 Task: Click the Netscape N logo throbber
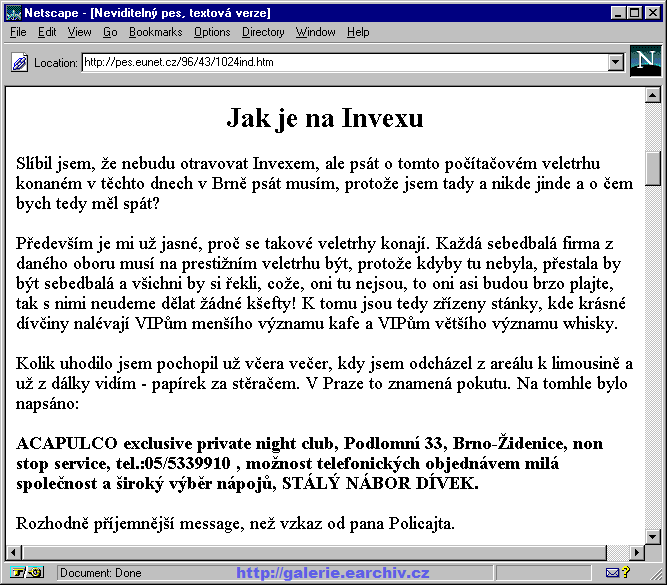pos(646,61)
